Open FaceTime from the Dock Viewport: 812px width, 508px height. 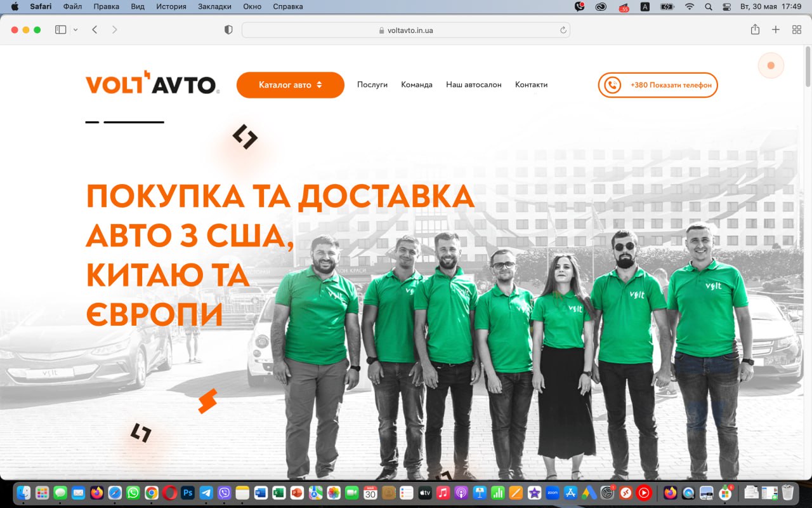(x=351, y=493)
